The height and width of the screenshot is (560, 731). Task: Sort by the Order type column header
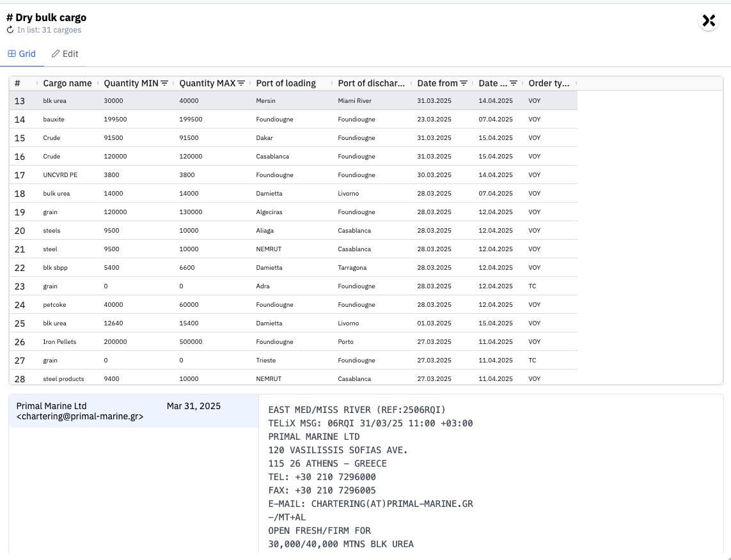pyautogui.click(x=549, y=83)
